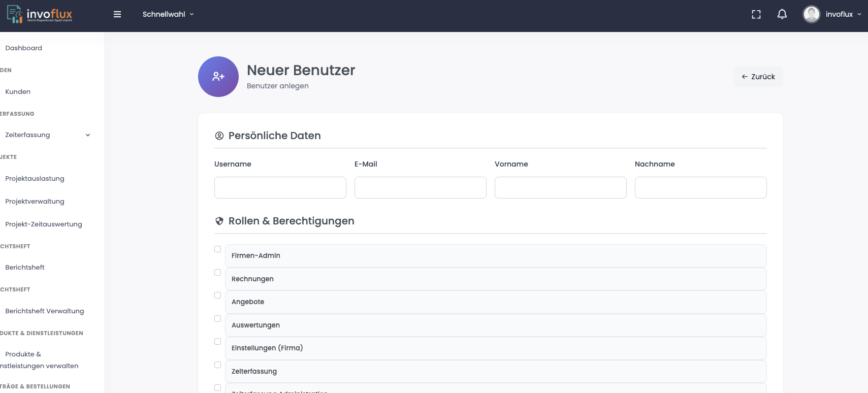Click the Persönliche Daten person icon

click(x=219, y=136)
